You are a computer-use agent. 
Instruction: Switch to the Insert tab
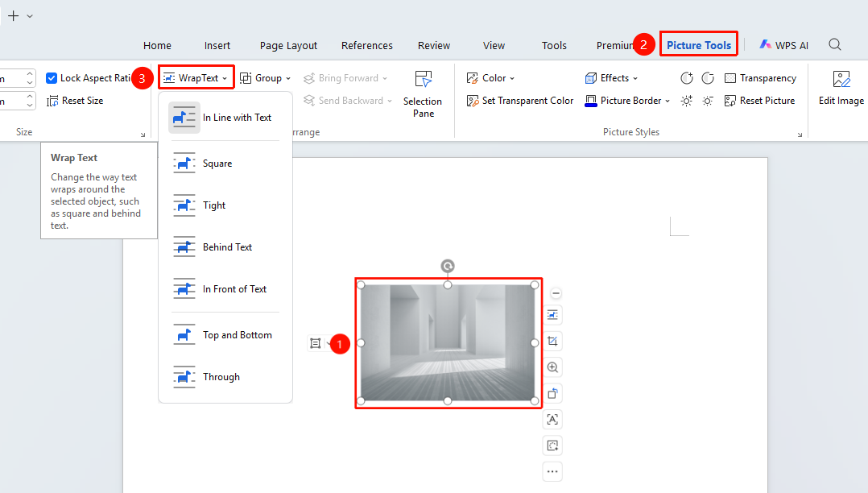[x=217, y=45]
